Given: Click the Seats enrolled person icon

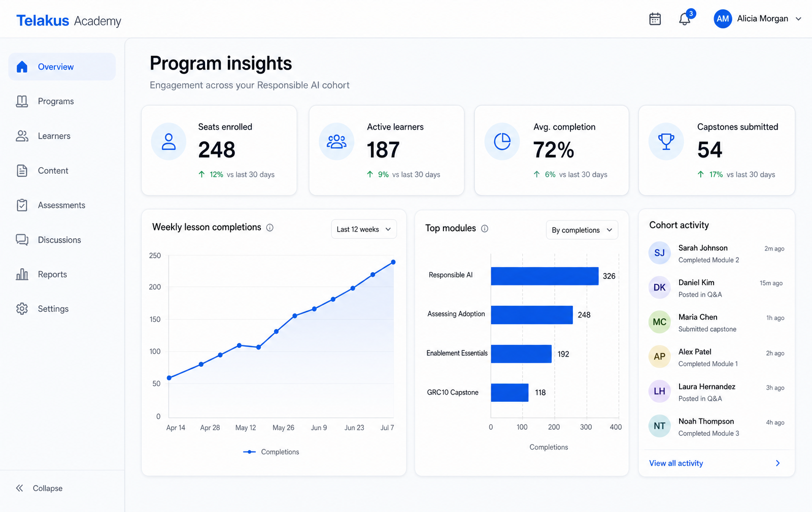Looking at the screenshot, I should coord(168,142).
